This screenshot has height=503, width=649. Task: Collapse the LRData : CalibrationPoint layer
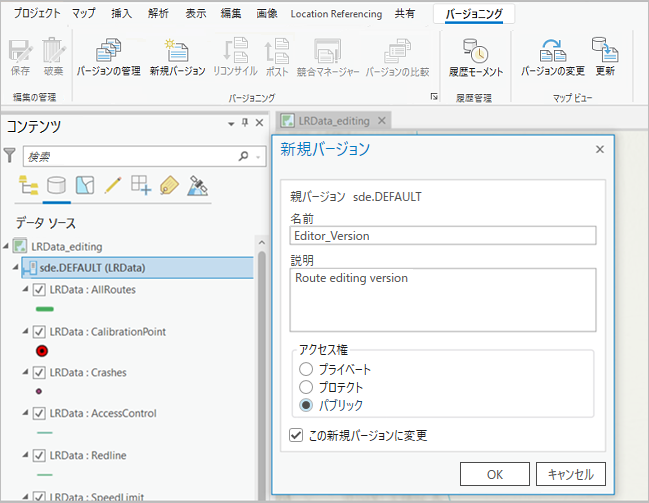[25, 331]
